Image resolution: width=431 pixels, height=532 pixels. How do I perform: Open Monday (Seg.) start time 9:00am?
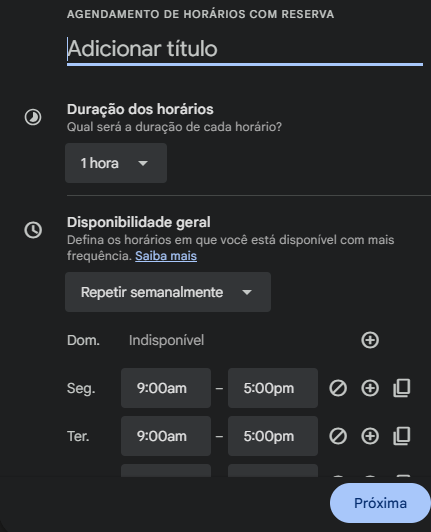point(166,388)
